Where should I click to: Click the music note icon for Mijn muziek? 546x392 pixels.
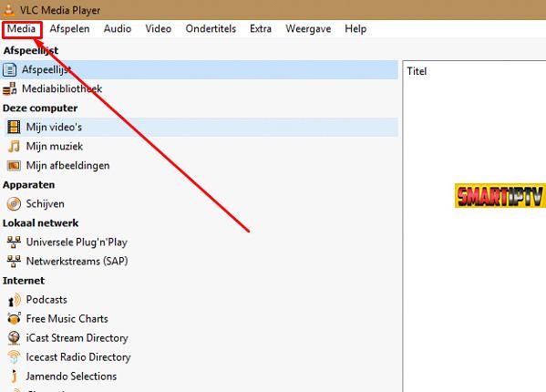(14, 146)
